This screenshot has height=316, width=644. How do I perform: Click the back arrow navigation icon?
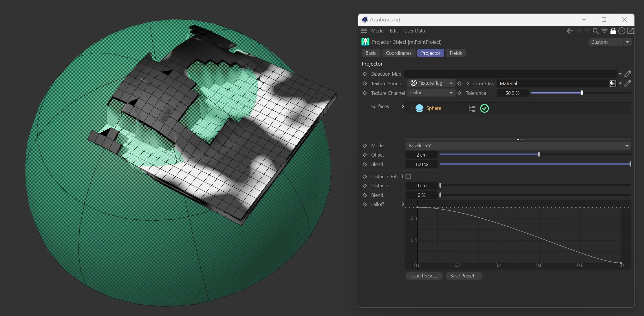[x=569, y=31]
